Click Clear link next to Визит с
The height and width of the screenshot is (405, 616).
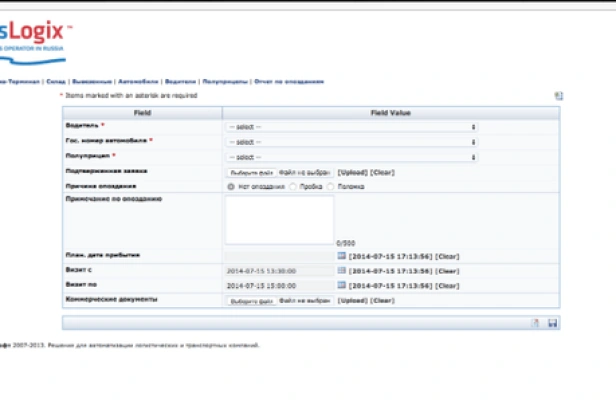click(447, 270)
